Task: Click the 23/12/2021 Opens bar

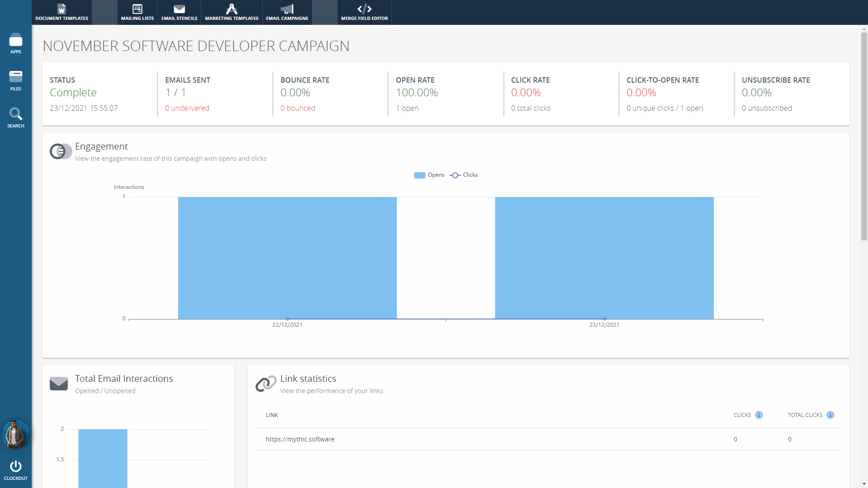Action: [x=604, y=258]
